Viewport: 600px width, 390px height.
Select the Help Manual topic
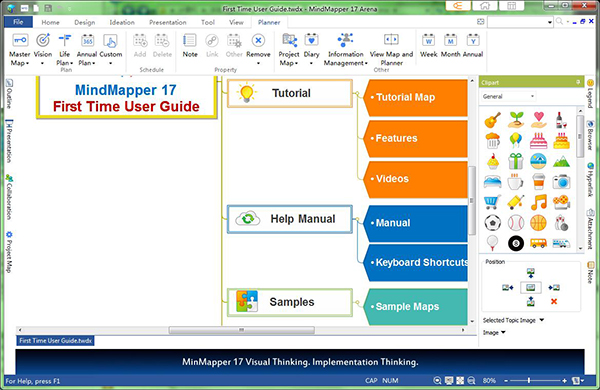tap(290, 219)
